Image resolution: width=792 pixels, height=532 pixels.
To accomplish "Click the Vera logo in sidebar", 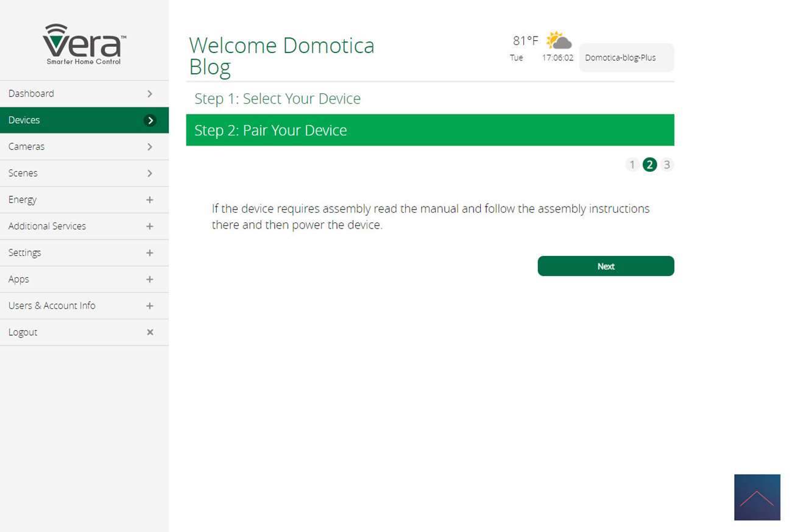I will [84, 44].
